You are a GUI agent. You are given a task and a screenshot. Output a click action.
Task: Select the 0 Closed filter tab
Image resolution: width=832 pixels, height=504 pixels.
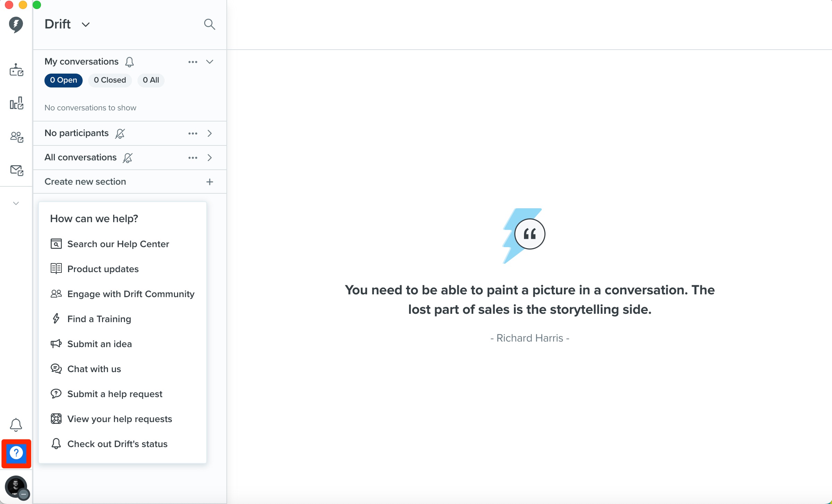pyautogui.click(x=110, y=80)
